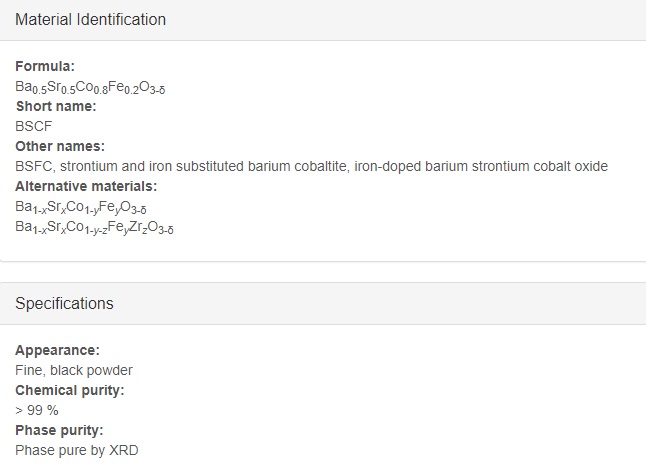This screenshot has height=473, width=646.
Task: Click iron-doped barium strontium cobalt oxide text
Action: [x=481, y=166]
